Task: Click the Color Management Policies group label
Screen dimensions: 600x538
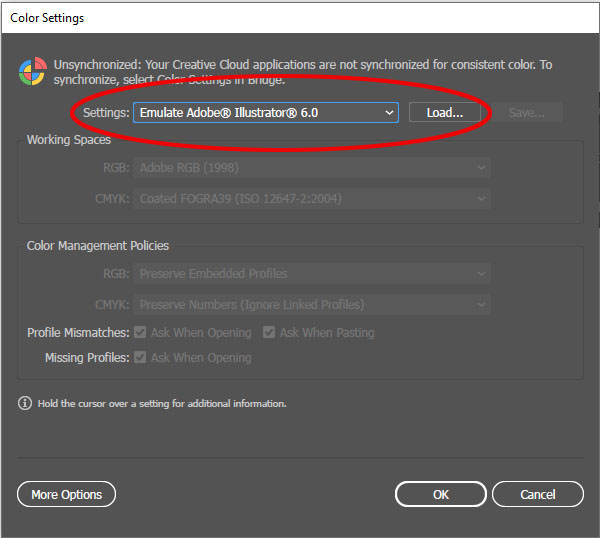Action: (98, 245)
